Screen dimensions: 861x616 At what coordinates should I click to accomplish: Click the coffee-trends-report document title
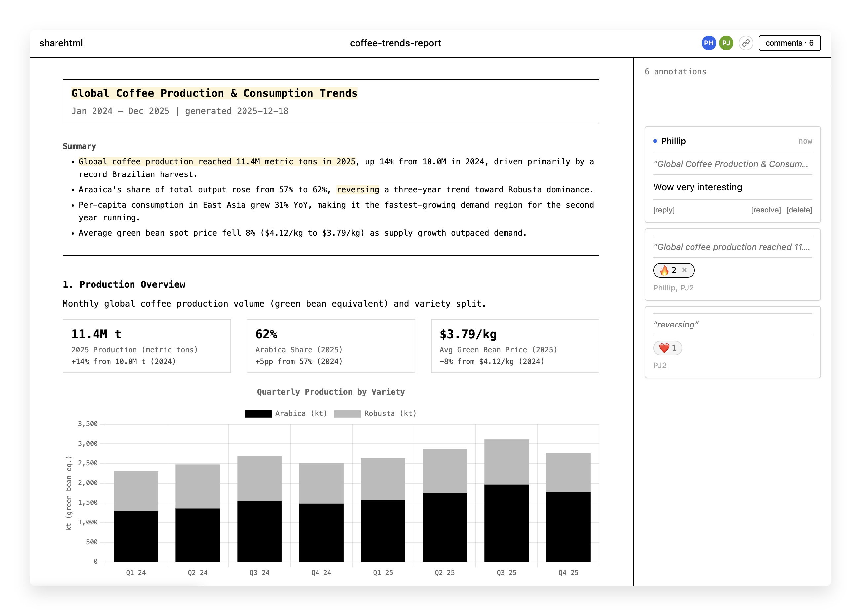[x=395, y=43]
